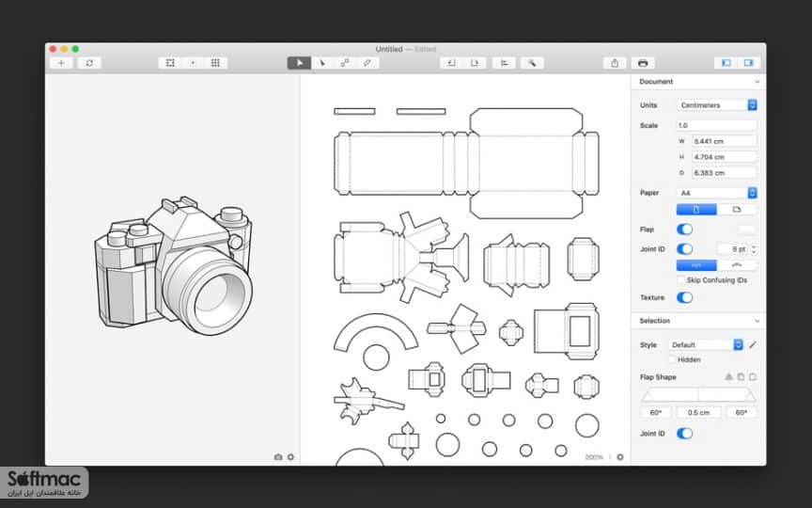Screen dimensions: 812x508
Task: Click the plus Add button in toolbar
Action: pos(61,63)
